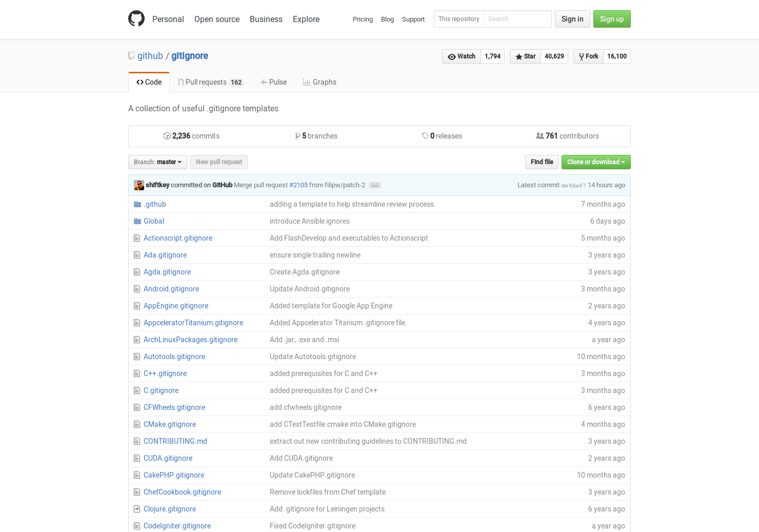The width and height of the screenshot is (759, 532).
Task: Click the file icon beside CodeIgniter.gitignore
Action: point(137,526)
